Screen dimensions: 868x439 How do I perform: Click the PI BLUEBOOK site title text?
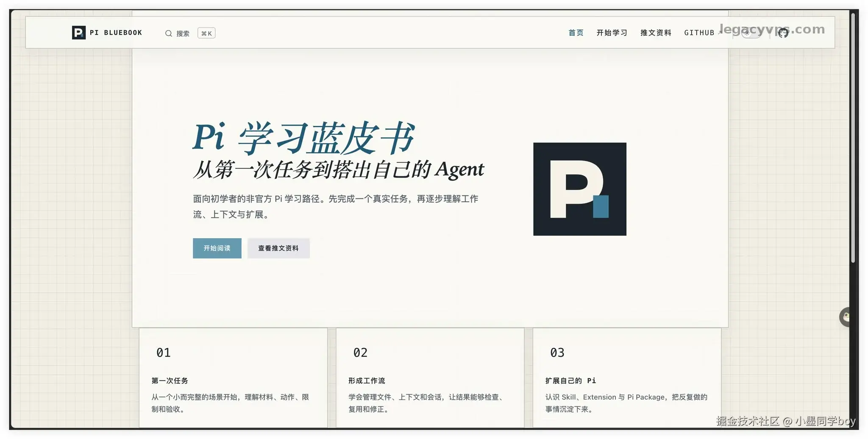coord(116,33)
